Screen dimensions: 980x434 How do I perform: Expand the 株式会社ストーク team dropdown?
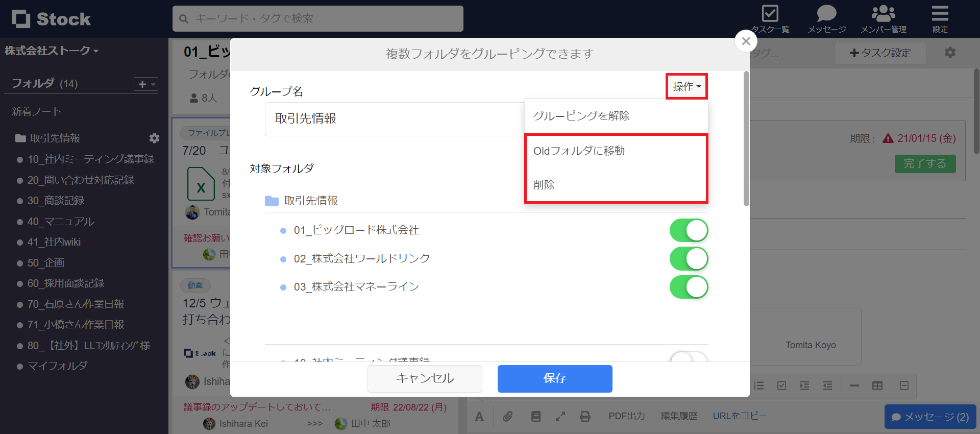coord(52,51)
